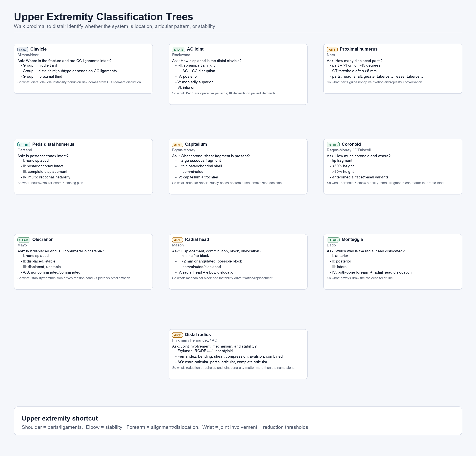
Task: Select the Peds distal humerus title
Action: tap(53, 144)
